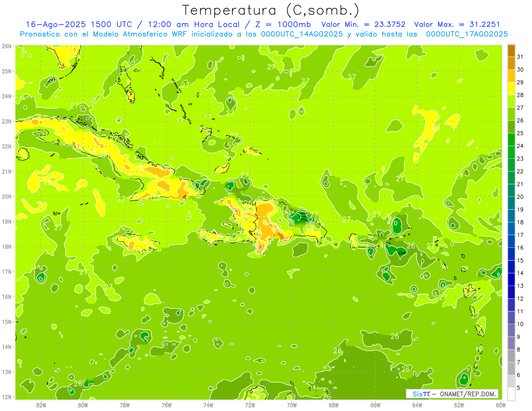Click the '80W' longitude axis label
Viewport: 532px width, 411px height.
(x=83, y=405)
